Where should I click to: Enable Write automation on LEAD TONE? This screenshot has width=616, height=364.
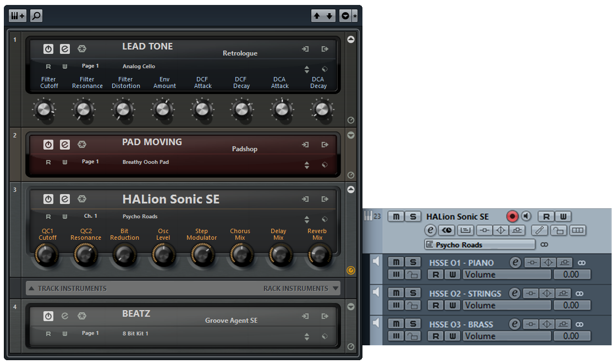(x=65, y=67)
